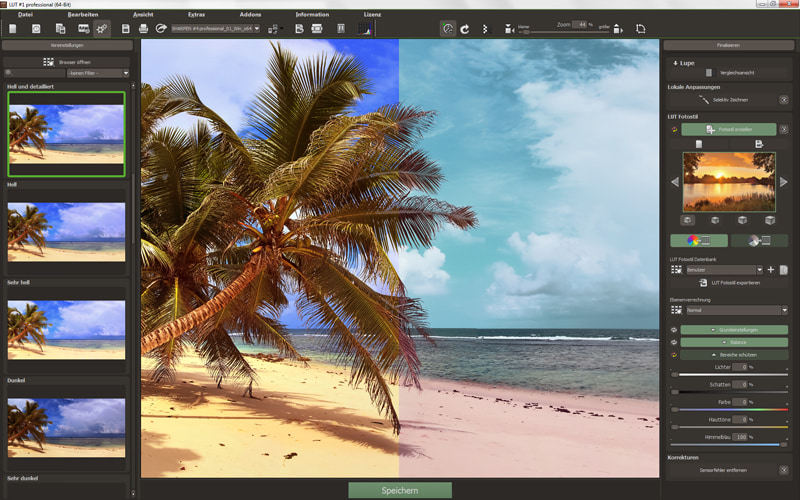
Task: Click the Speichern button
Action: 400,490
